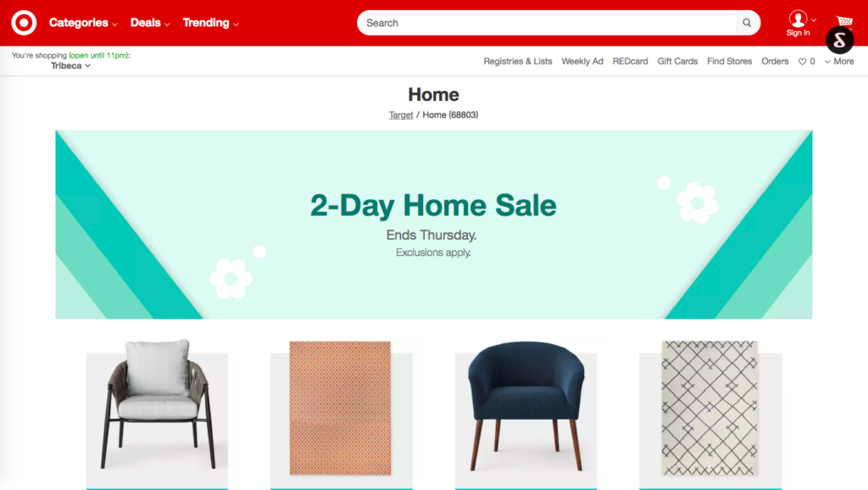The width and height of the screenshot is (868, 490).
Task: Open the Gift Cards page
Action: 677,61
